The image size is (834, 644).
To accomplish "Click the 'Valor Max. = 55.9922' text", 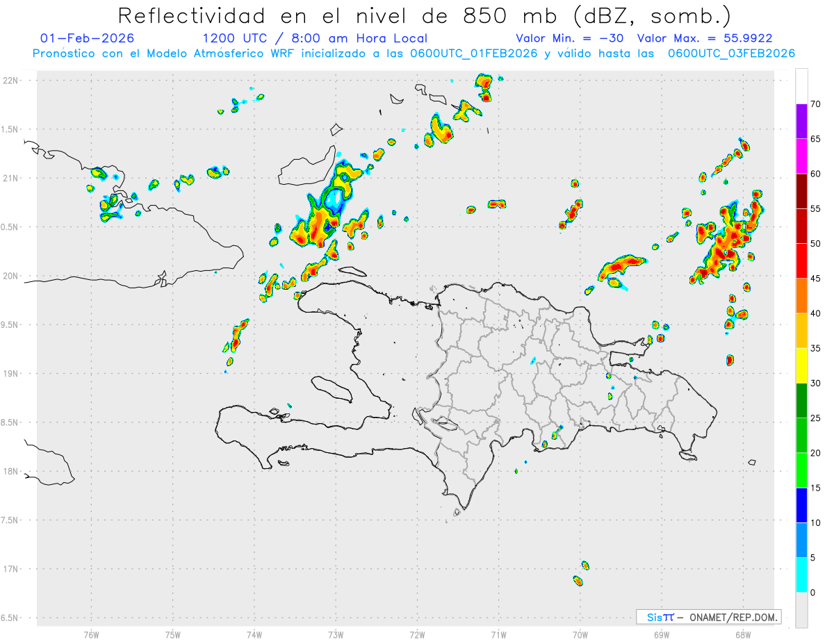I will (705, 38).
